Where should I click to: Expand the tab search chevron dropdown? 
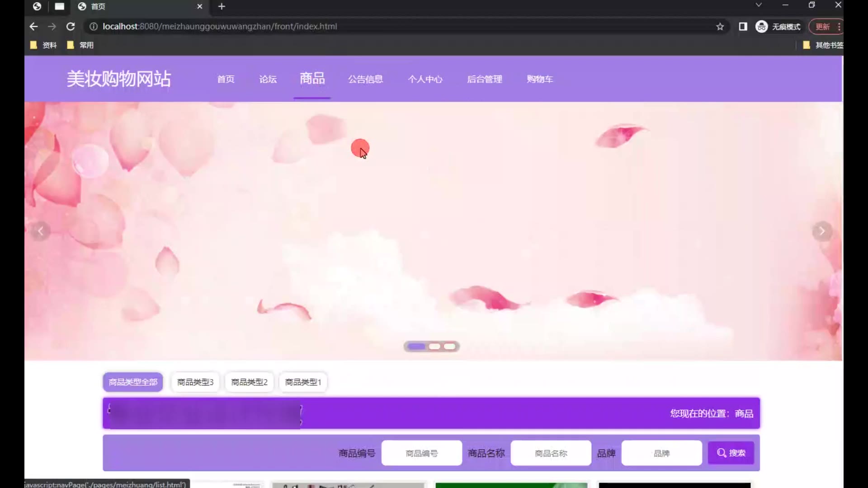click(x=759, y=5)
